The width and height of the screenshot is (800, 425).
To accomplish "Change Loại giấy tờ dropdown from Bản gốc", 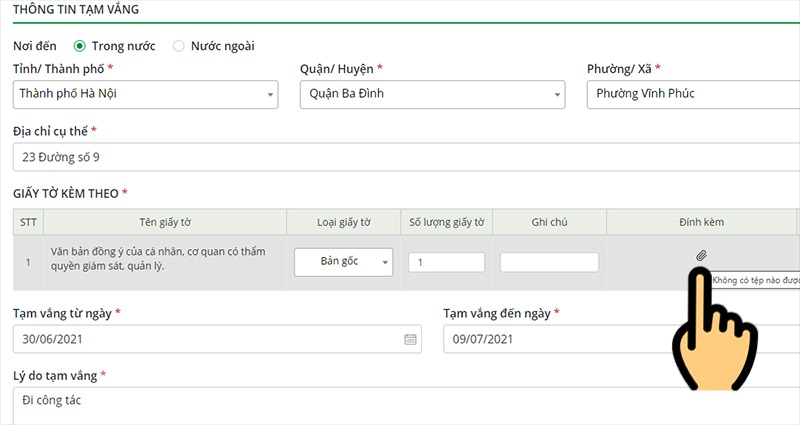I will click(343, 262).
